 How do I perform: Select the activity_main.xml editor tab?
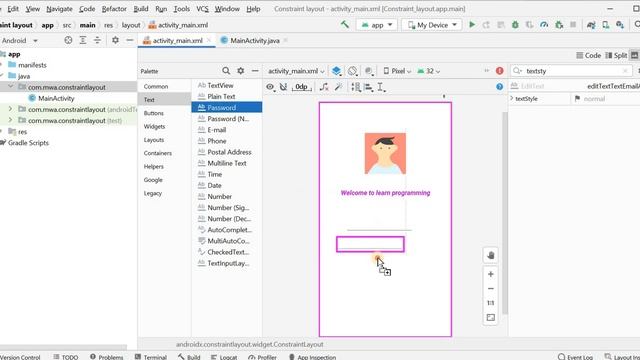tap(177, 40)
